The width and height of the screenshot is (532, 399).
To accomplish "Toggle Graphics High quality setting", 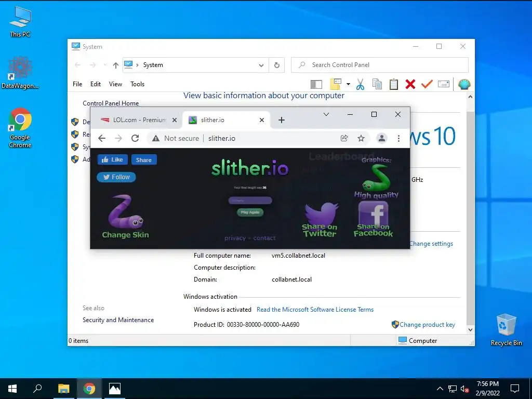I will 376,178.
